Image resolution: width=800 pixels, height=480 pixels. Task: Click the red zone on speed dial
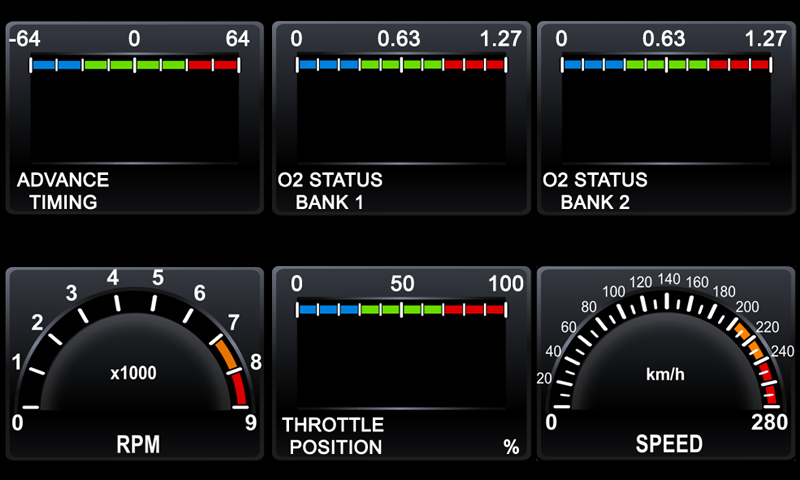pos(768,384)
